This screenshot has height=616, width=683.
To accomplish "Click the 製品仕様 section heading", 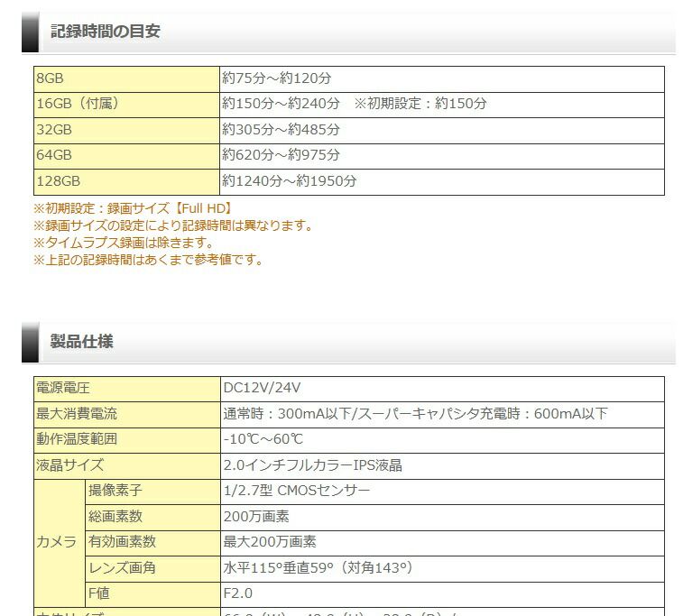I will 81,342.
